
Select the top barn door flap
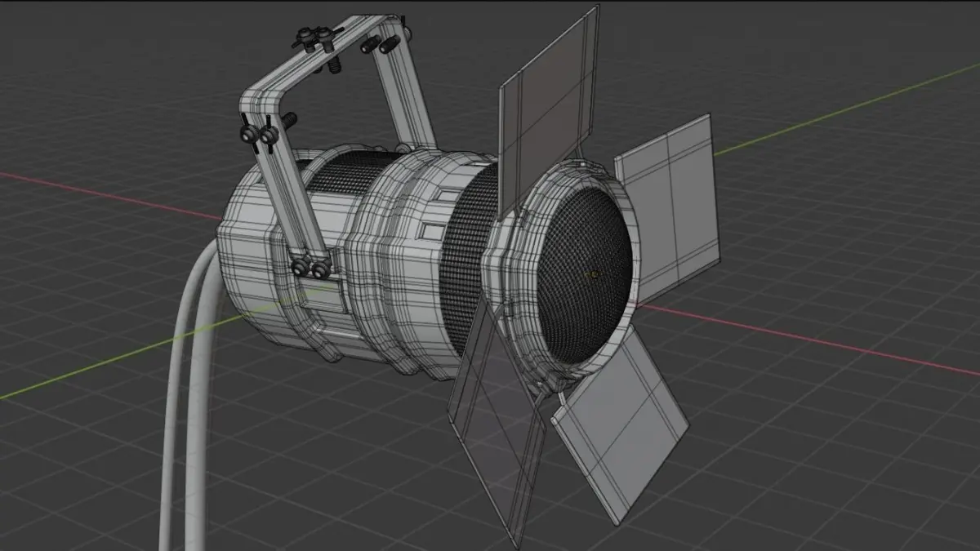(547, 114)
